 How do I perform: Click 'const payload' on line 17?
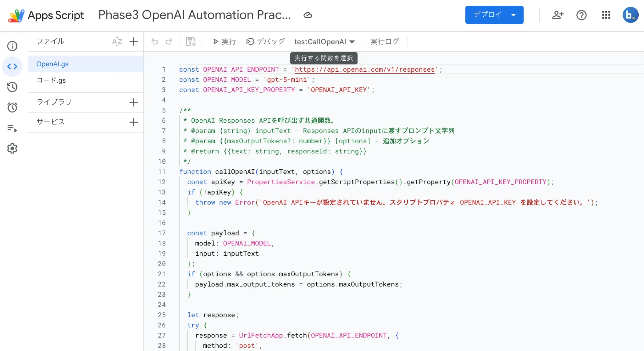click(213, 233)
